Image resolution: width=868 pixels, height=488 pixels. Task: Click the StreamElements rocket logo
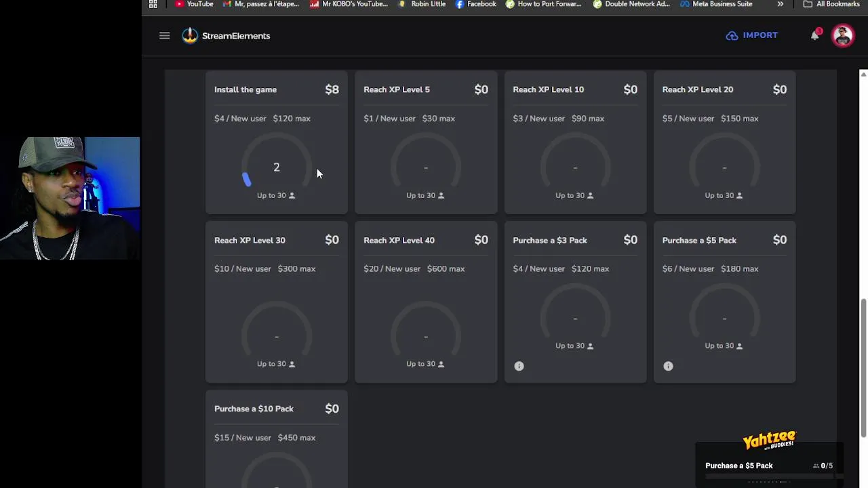(x=190, y=35)
